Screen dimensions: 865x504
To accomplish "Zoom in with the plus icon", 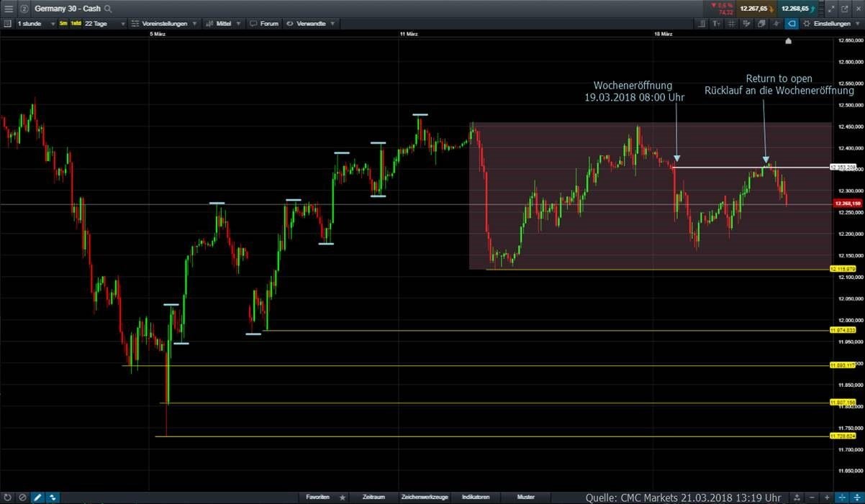I will [x=828, y=497].
